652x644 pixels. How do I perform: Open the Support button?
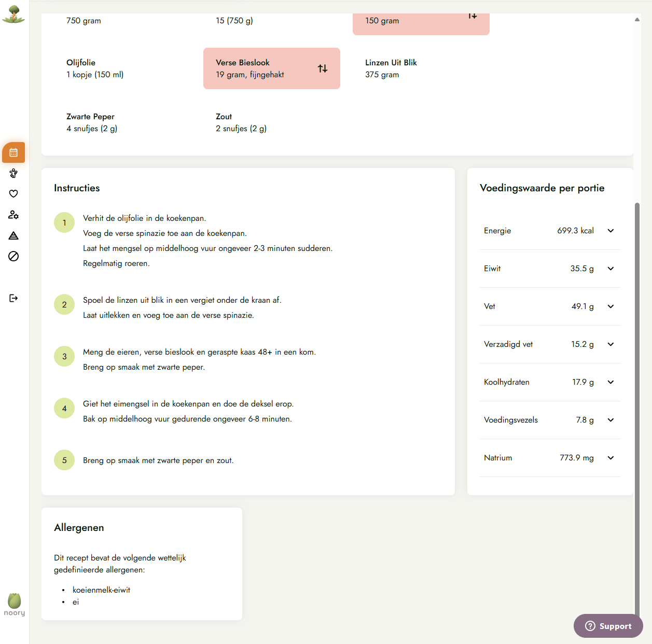(608, 626)
